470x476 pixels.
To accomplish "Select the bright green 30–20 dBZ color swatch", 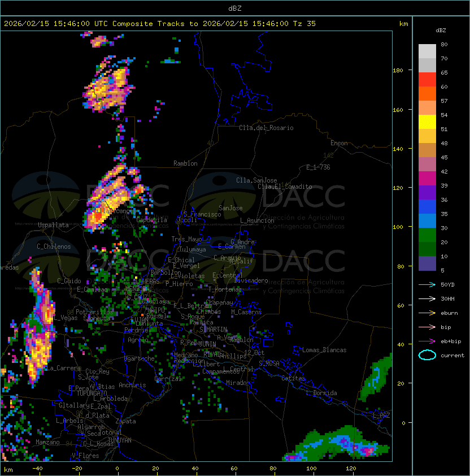I will [427, 235].
